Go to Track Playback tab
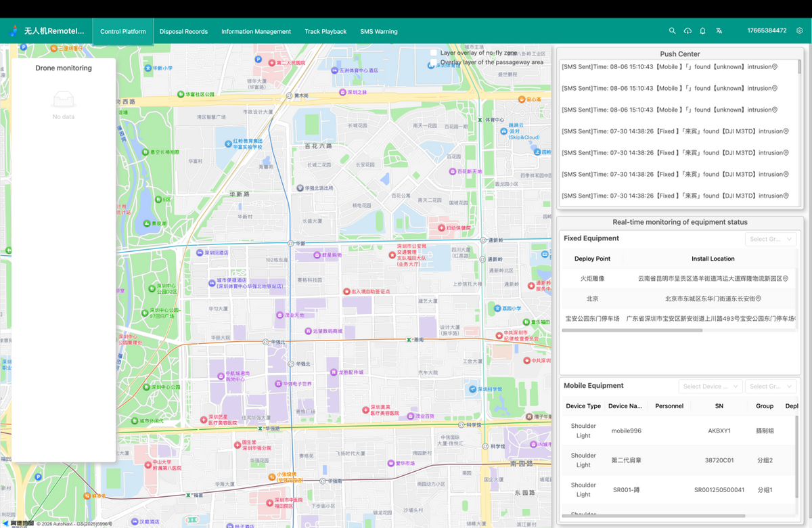 point(325,31)
